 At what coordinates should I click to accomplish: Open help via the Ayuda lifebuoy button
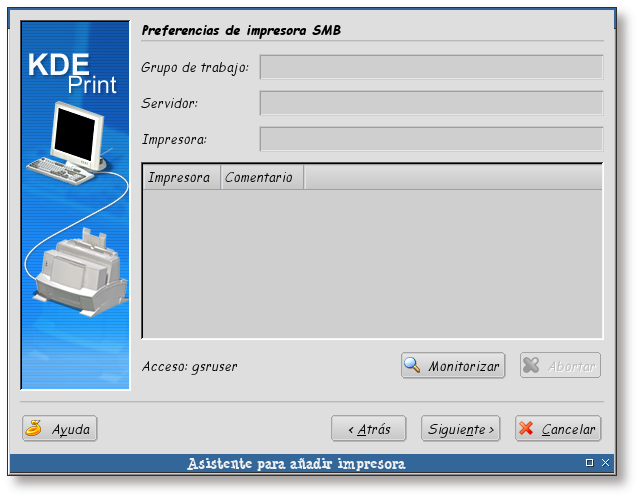click(x=60, y=429)
